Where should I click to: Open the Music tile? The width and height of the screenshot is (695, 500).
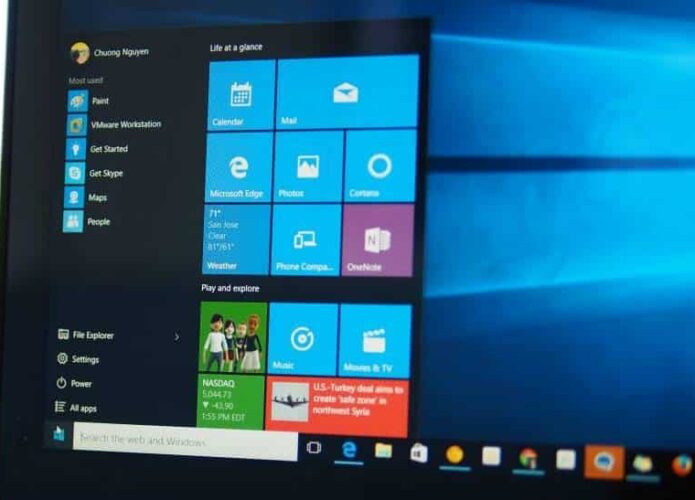pyautogui.click(x=303, y=339)
